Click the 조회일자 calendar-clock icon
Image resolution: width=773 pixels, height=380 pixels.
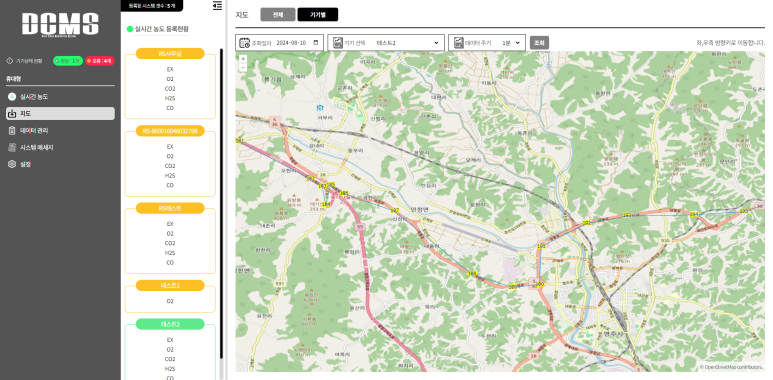[245, 43]
